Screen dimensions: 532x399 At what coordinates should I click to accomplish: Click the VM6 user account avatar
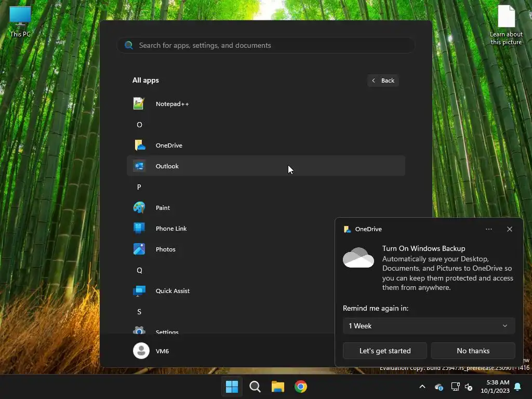coord(141,351)
